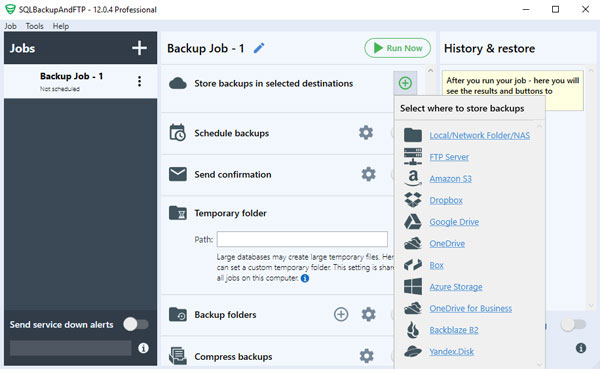Click the Backup folders plus icon

[x=341, y=314]
